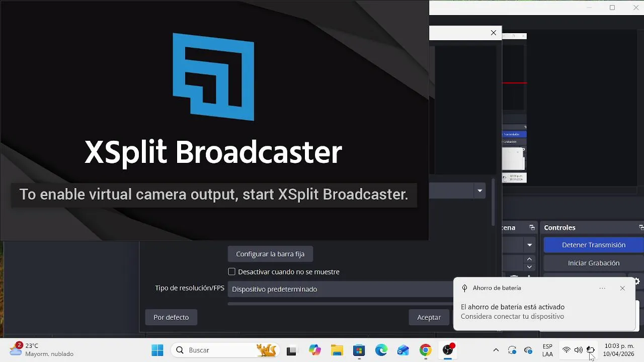644x362 pixels.
Task: Open Google Chrome from the taskbar
Action: tap(426, 350)
